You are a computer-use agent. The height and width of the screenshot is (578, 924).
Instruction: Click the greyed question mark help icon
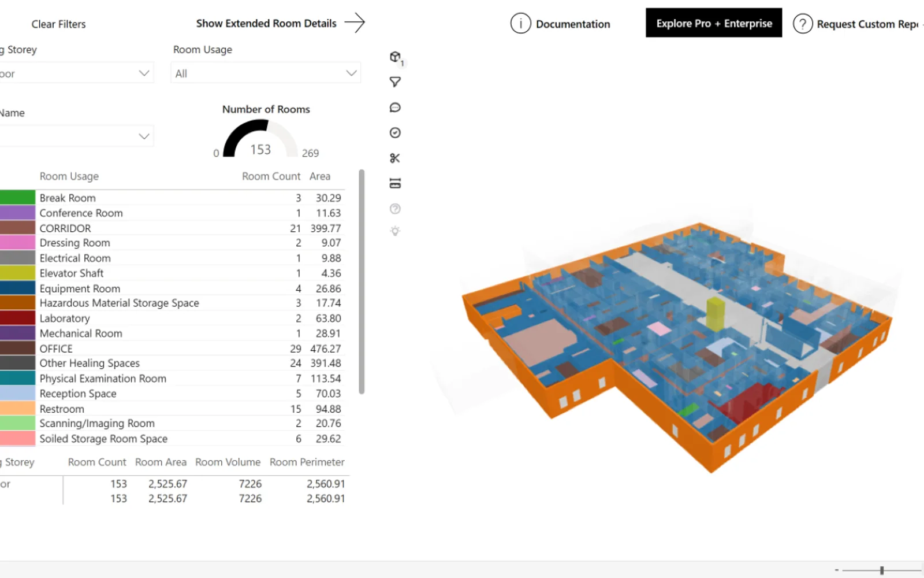tap(395, 209)
